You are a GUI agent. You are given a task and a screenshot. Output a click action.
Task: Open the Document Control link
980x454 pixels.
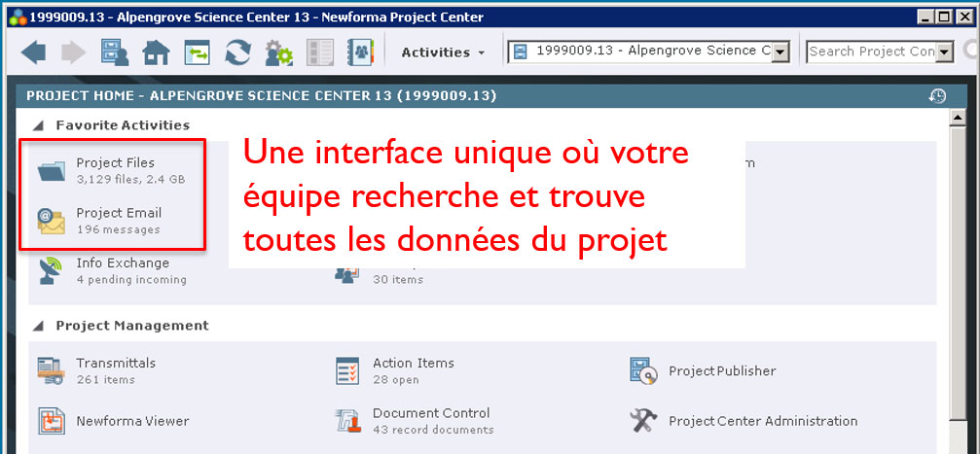[x=431, y=413]
